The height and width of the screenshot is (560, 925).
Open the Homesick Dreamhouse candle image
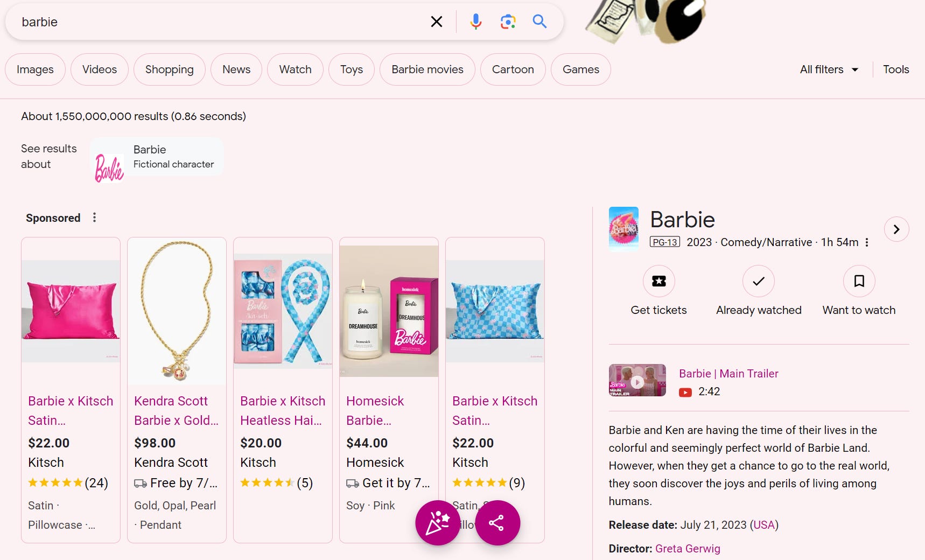389,311
